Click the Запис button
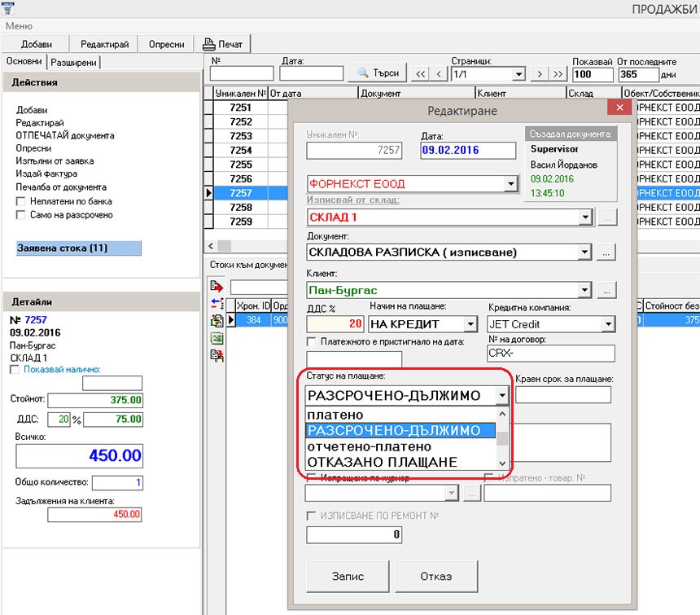 pos(348,576)
